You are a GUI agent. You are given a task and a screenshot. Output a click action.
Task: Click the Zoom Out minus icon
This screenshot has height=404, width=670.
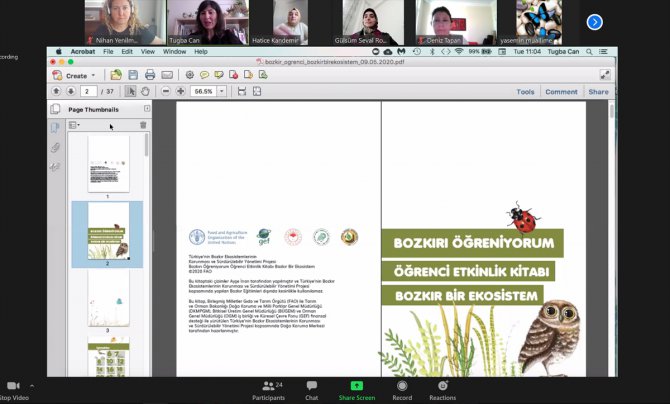point(166,91)
